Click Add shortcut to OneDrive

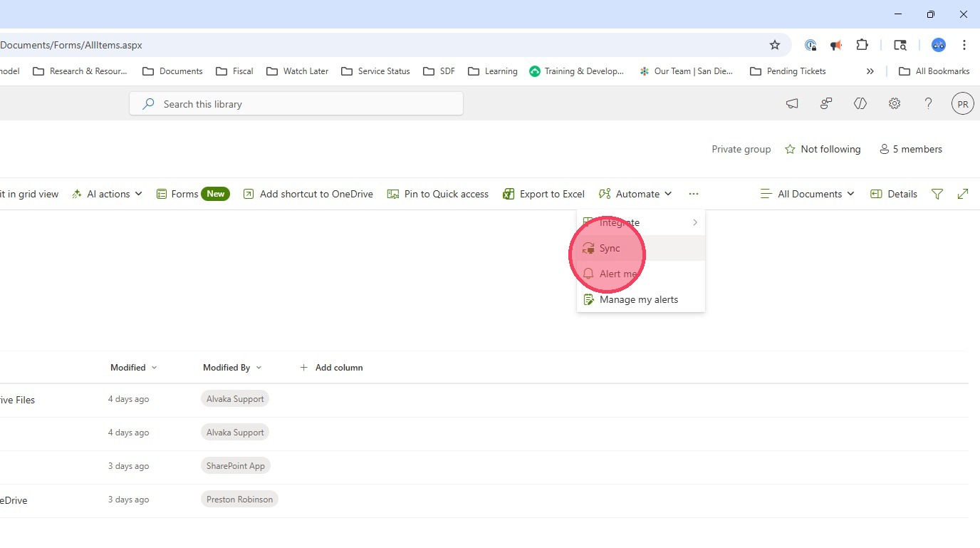coord(308,194)
